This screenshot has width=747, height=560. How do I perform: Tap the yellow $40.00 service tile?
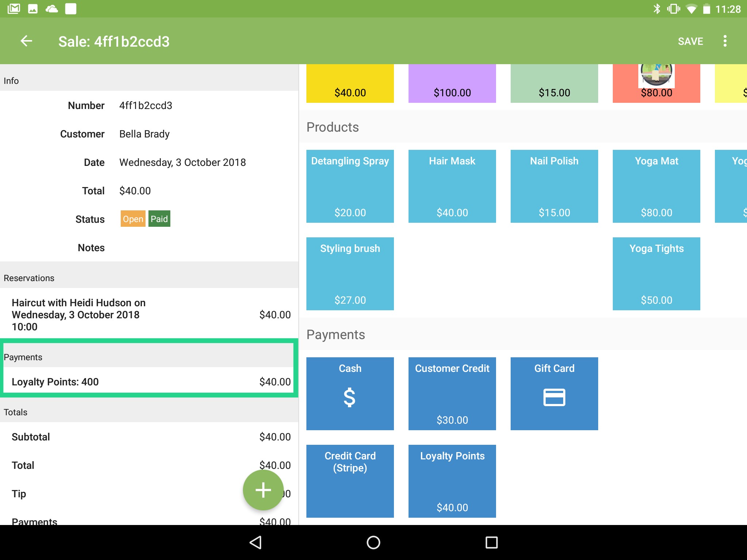click(350, 84)
